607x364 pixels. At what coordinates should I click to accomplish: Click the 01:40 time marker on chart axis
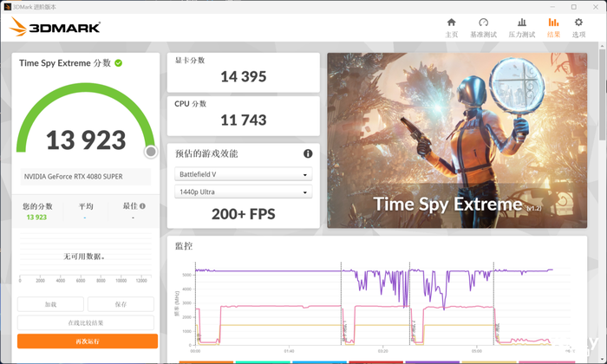coord(289,351)
